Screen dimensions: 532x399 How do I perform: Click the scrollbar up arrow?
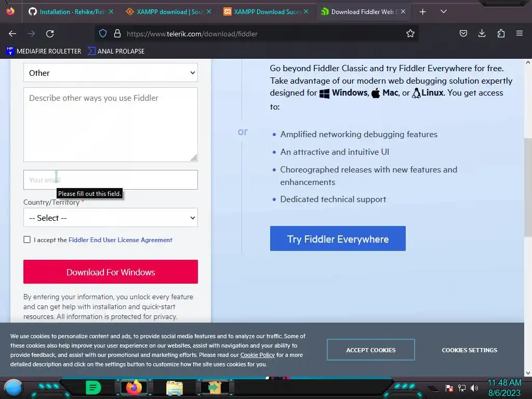(528, 62)
